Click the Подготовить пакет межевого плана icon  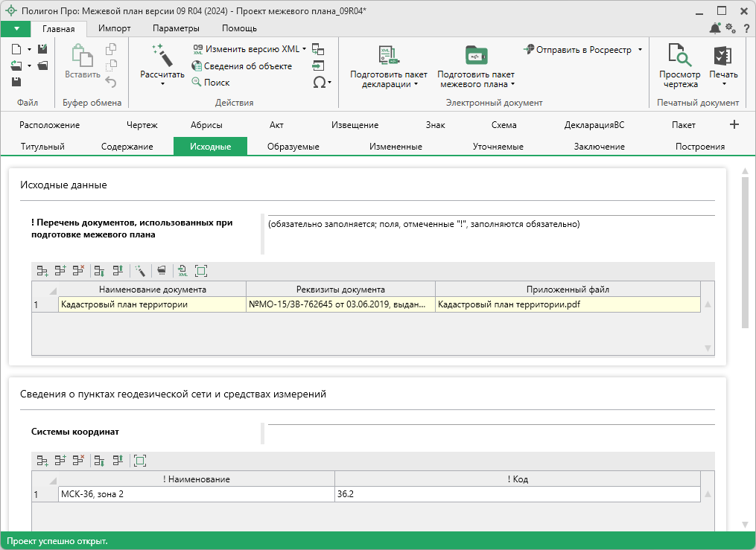[x=475, y=56]
